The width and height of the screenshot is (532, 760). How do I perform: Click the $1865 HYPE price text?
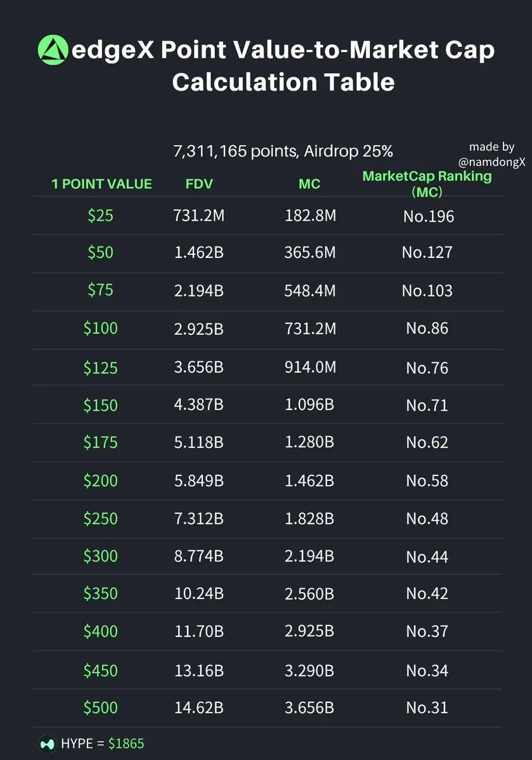click(x=126, y=744)
